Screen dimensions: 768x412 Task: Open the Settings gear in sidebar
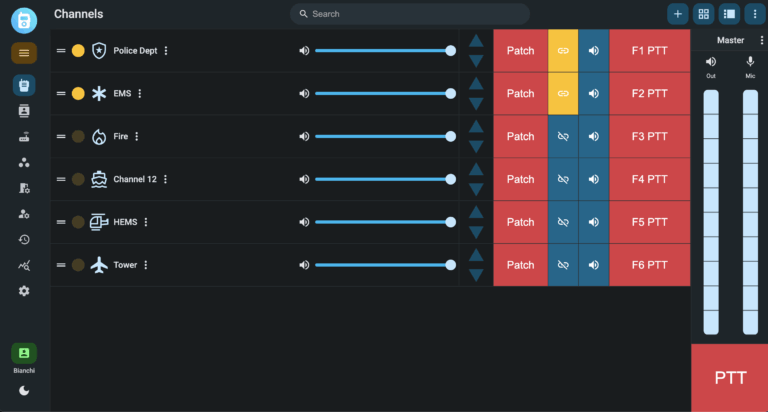click(x=24, y=291)
